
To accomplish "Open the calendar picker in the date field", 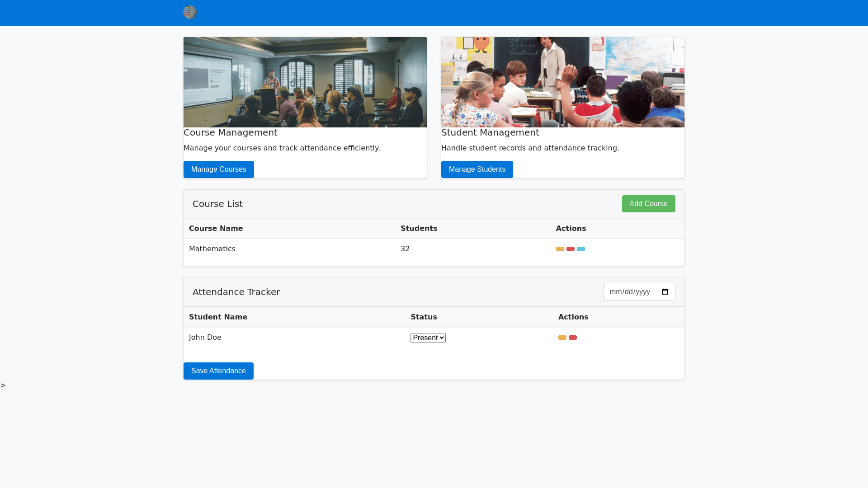I will click(x=665, y=292).
